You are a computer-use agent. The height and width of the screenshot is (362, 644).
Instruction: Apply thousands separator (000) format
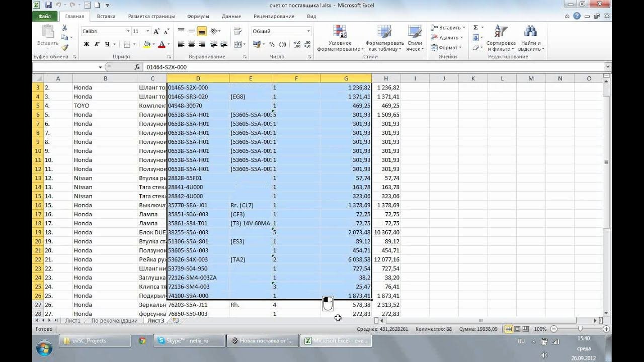click(282, 44)
